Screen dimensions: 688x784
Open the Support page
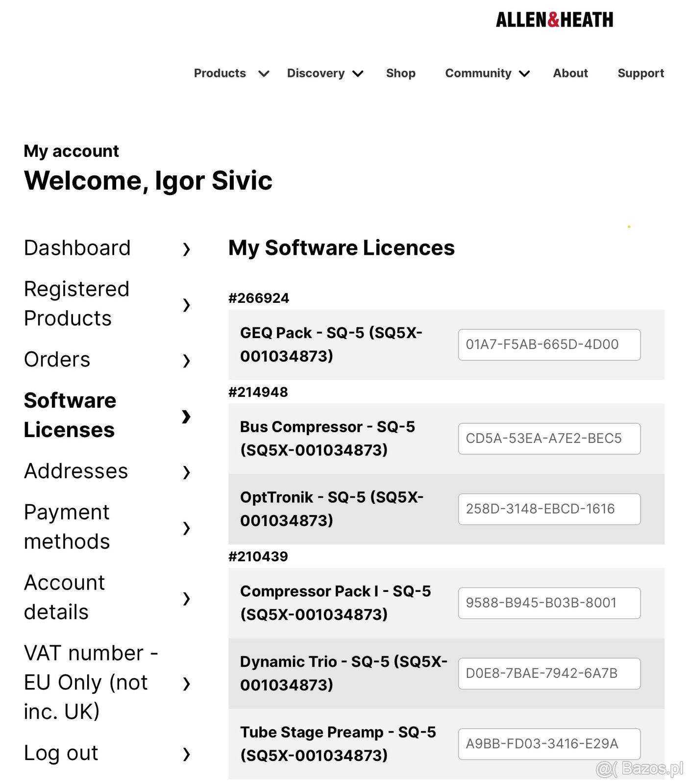pos(641,73)
